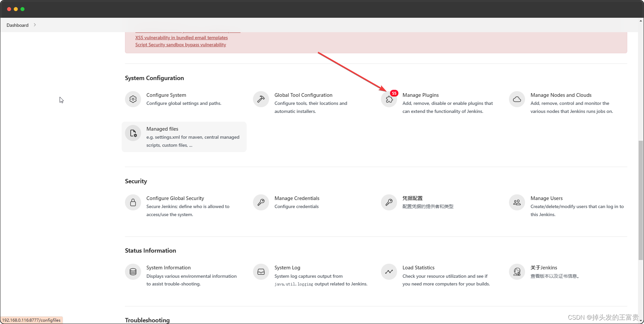Viewport: 644px width, 324px height.
Task: Open the Manage Credentials entry
Action: pos(297,198)
